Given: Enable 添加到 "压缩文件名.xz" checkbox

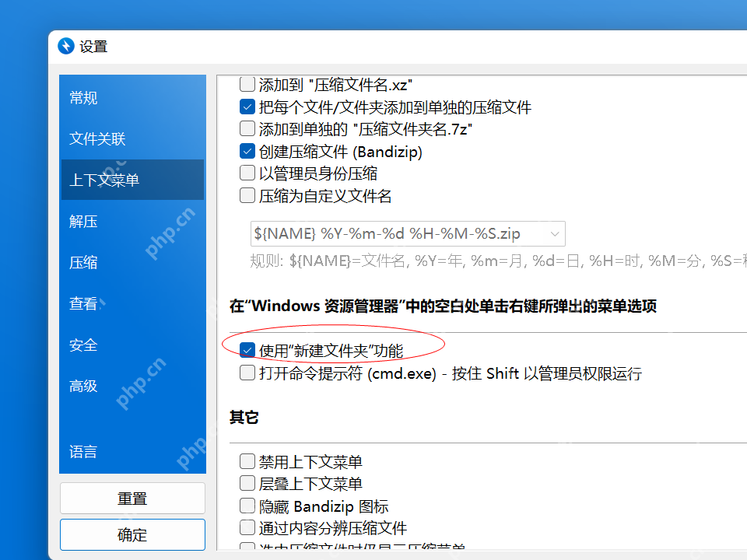Looking at the screenshot, I should (247, 84).
